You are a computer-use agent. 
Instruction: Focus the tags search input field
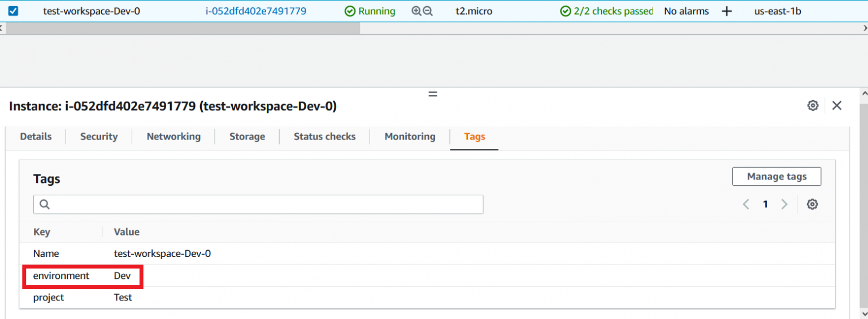coord(266,204)
